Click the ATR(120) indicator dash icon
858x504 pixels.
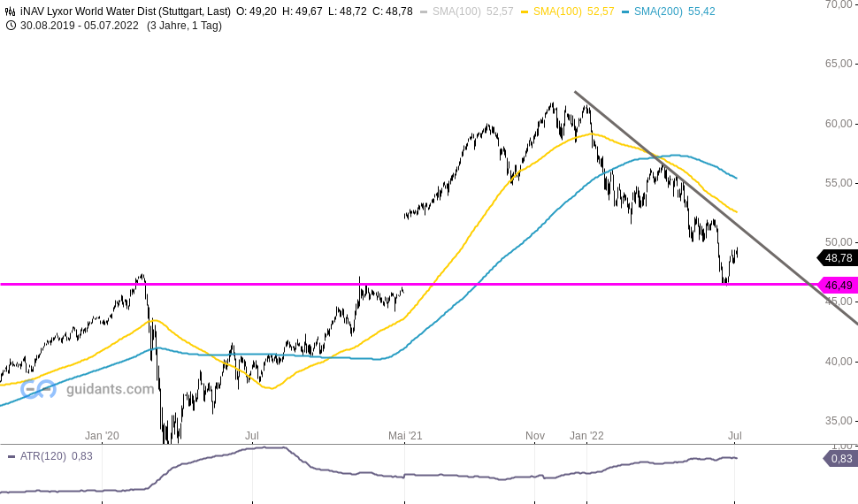[11, 456]
